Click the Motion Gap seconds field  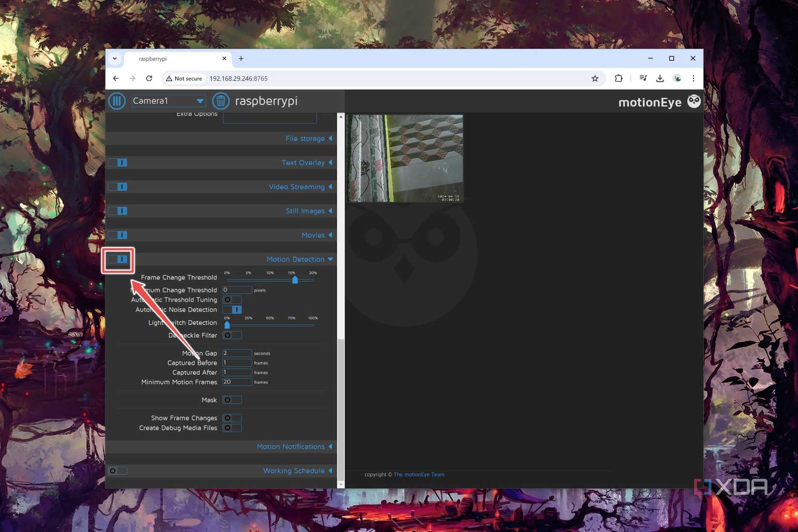[x=237, y=353]
